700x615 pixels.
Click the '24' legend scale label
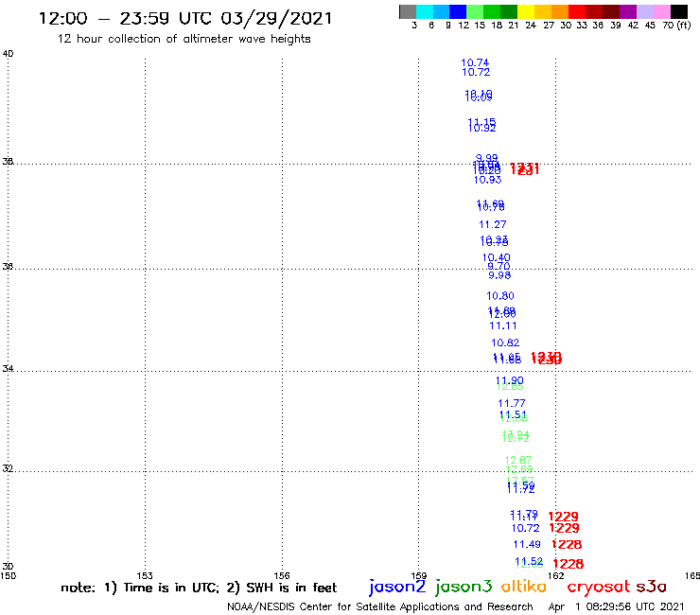(531, 25)
